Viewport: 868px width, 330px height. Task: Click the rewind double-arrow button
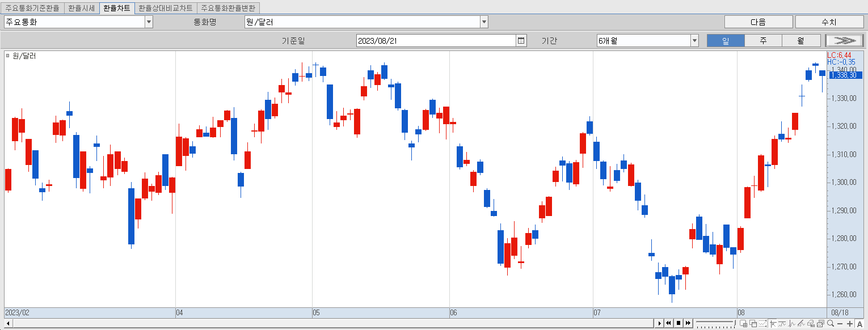pyautogui.click(x=669, y=323)
